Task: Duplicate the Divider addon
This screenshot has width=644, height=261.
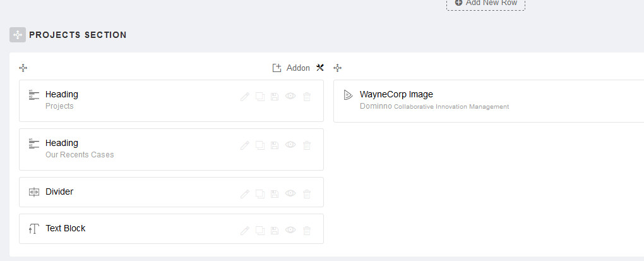Action: [259, 194]
